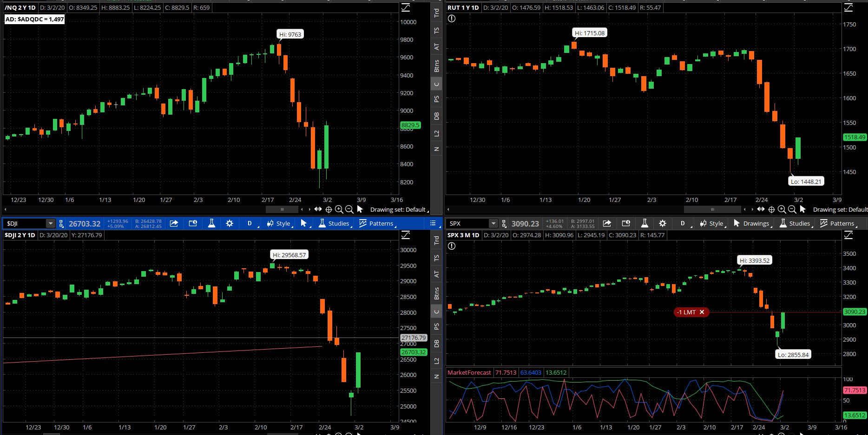This screenshot has height=435, width=868.
Task: Zoom in on the RUT chart
Action: tap(782, 209)
